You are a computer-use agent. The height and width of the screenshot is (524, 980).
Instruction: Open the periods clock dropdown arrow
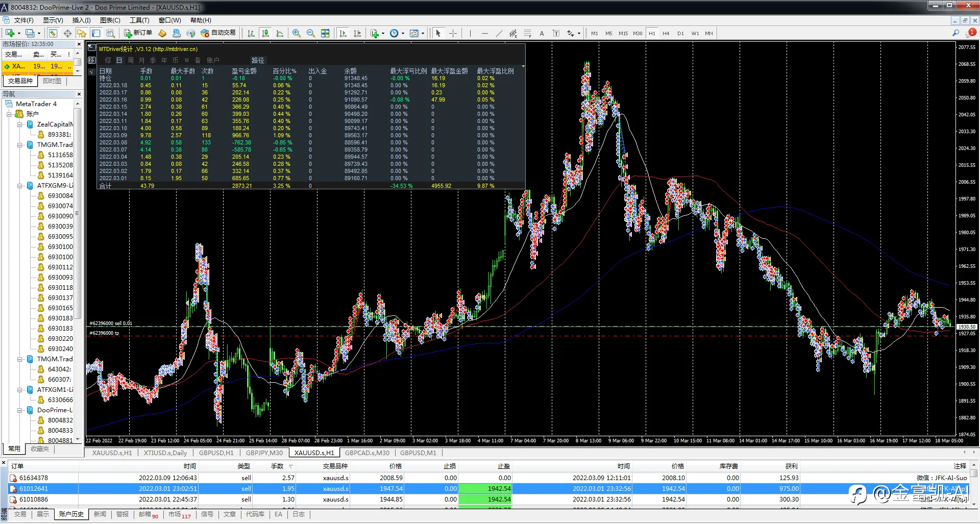coord(403,34)
